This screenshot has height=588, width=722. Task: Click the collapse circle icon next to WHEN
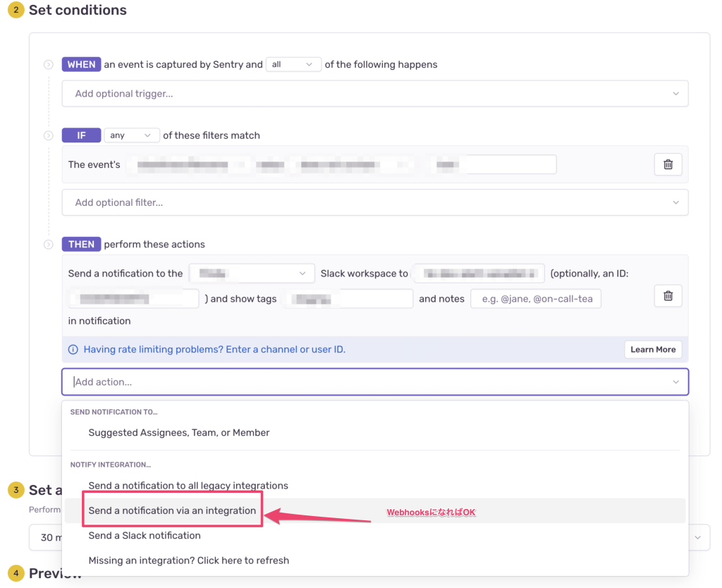(49, 65)
